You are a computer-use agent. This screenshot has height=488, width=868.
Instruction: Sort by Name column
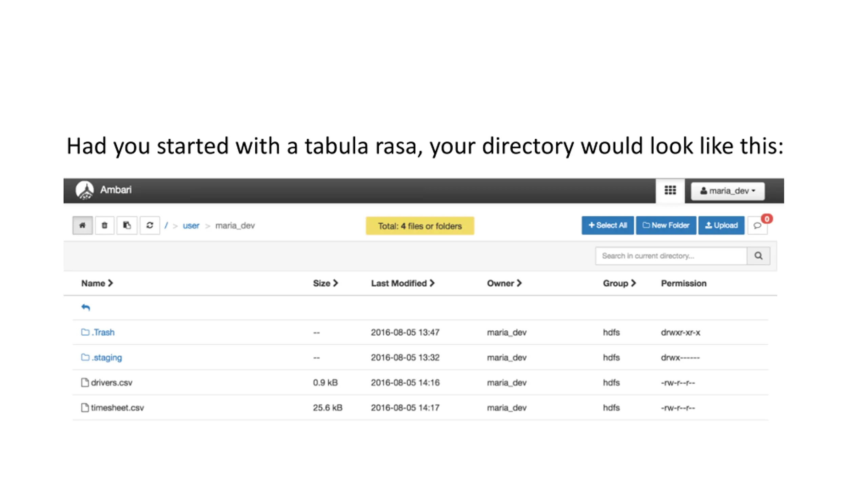pos(97,283)
